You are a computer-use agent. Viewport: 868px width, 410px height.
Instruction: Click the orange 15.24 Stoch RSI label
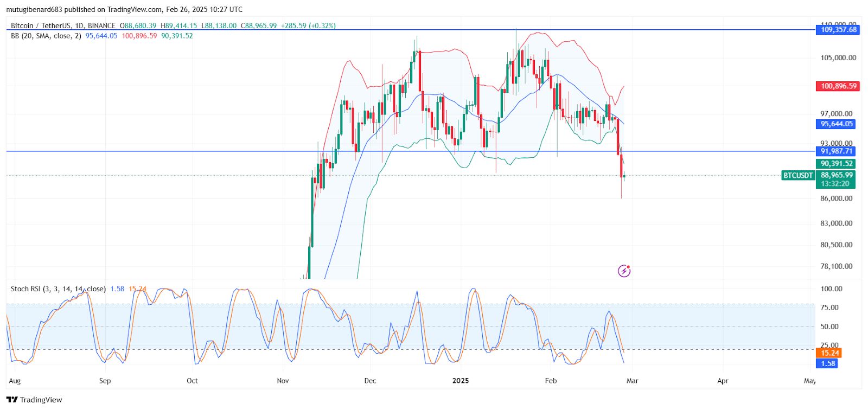829,353
